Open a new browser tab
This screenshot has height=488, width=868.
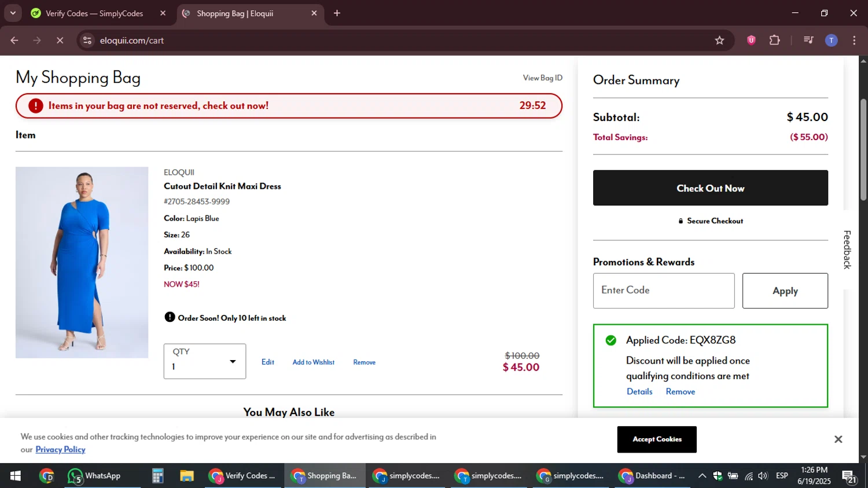337,13
